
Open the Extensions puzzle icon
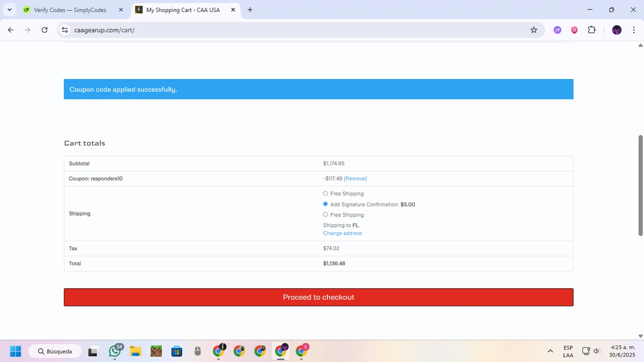592,30
